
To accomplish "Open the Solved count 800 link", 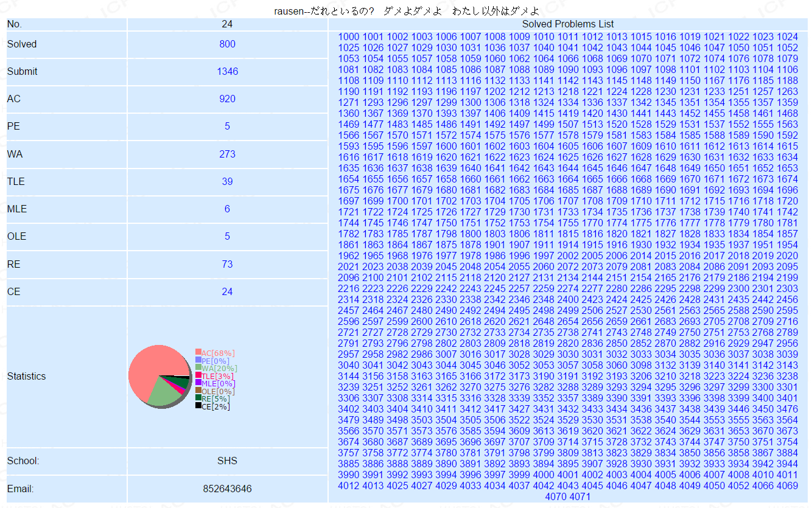I will pos(227,44).
